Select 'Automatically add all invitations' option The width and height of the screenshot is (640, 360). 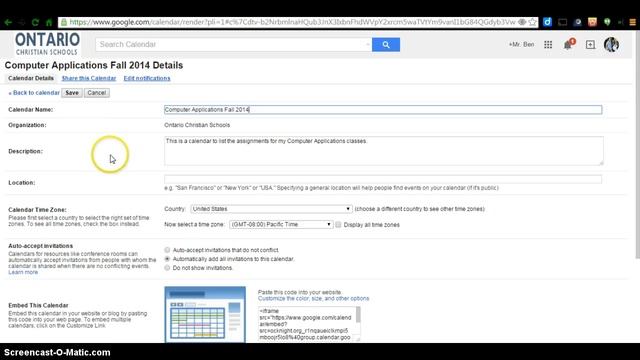[x=167, y=259]
